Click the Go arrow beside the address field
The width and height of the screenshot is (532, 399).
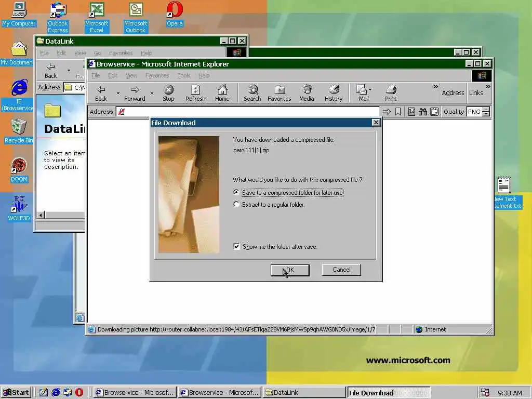(387, 112)
